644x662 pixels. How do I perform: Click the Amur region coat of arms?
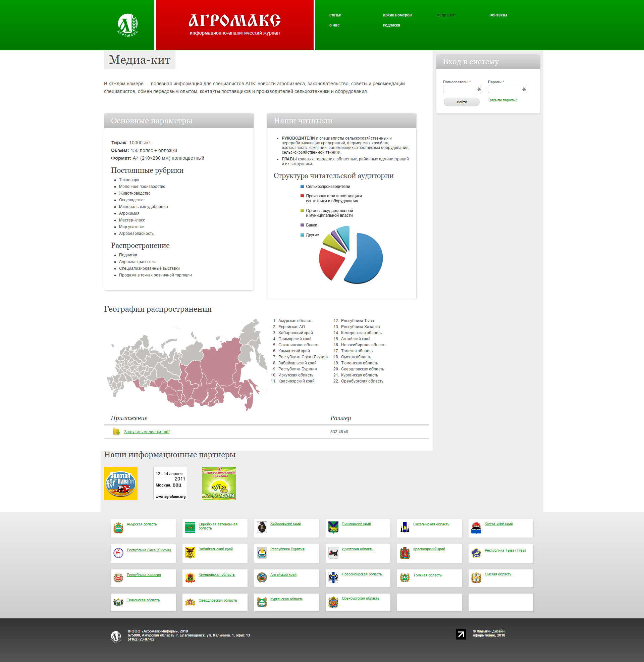[118, 527]
